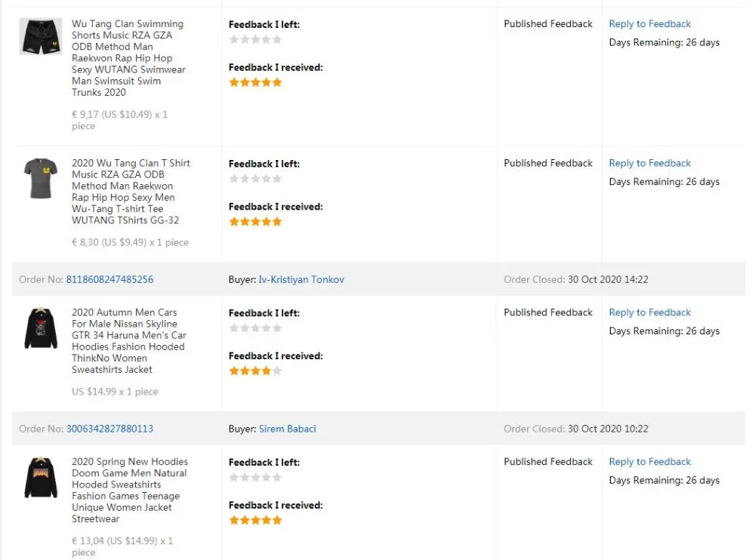Open Wu Tang swimming shorts product thumbnail
Image resolution: width=755 pixels, height=560 pixels.
tap(41, 36)
